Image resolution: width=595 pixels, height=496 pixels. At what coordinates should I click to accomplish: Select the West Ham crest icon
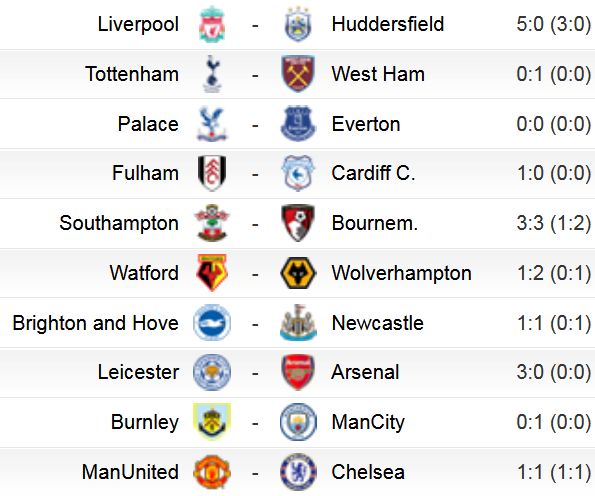298,74
